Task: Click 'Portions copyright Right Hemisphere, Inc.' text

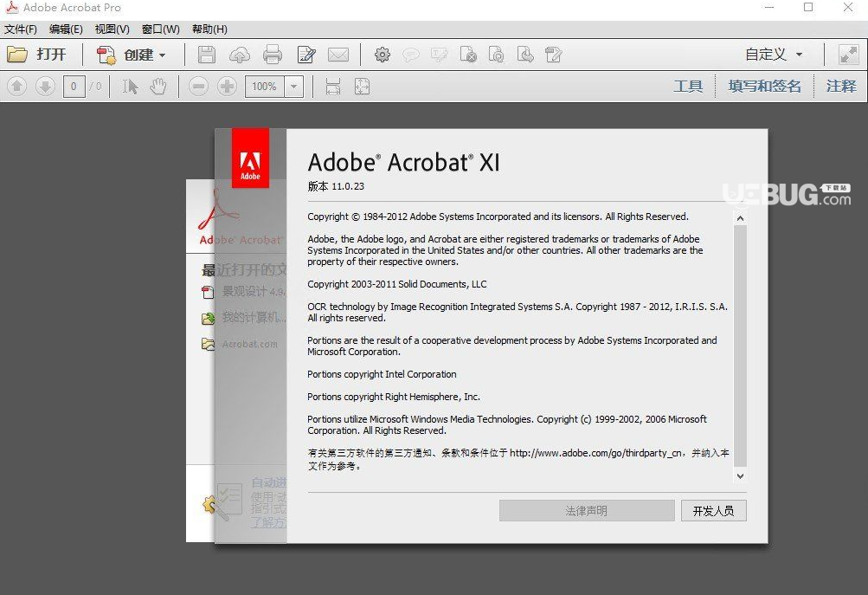Action: 394,397
